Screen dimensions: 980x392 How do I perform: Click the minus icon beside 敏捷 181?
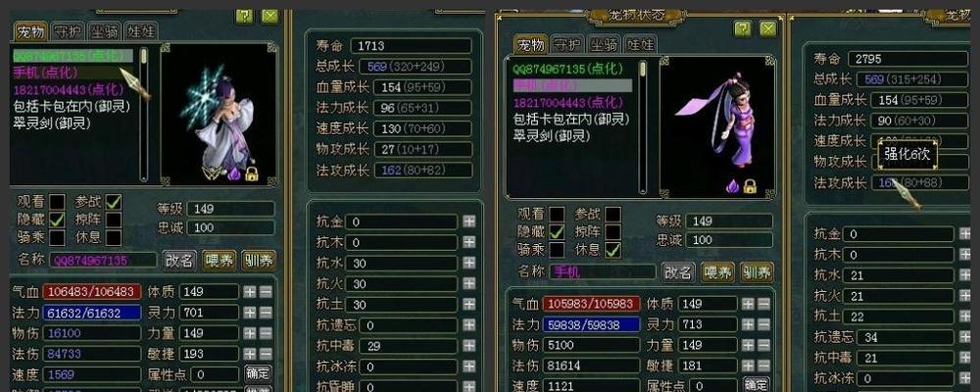[x=763, y=366]
